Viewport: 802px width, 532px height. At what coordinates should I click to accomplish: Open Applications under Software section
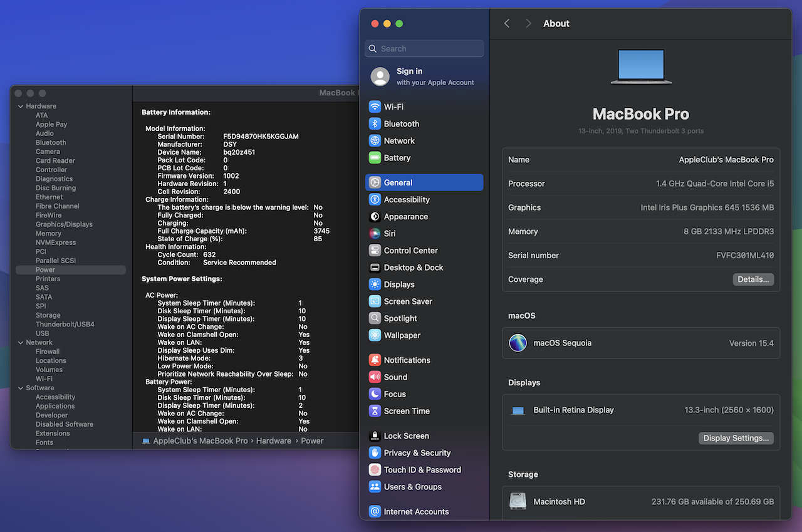click(x=55, y=406)
